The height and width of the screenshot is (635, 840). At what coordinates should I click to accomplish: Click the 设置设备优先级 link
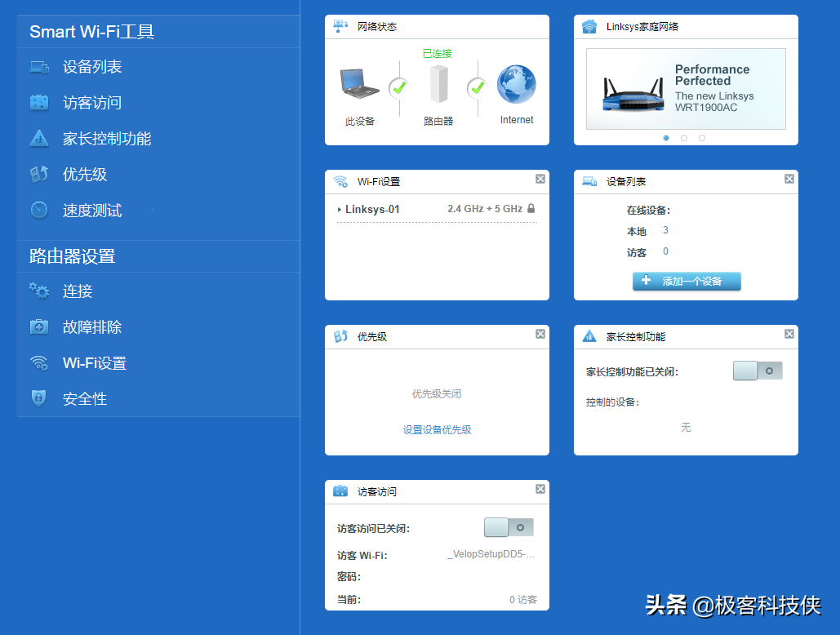438,429
